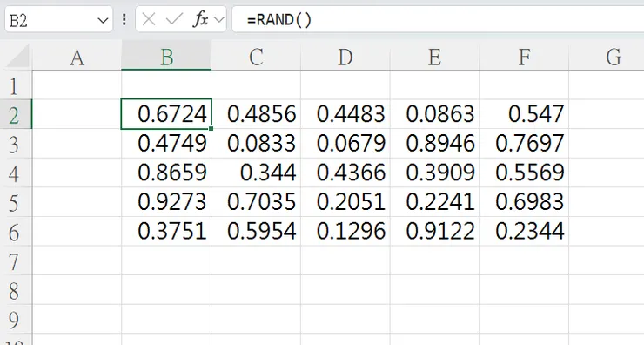The image size is (644, 345).
Task: Click the Select All corner triangle
Action: click(x=17, y=57)
